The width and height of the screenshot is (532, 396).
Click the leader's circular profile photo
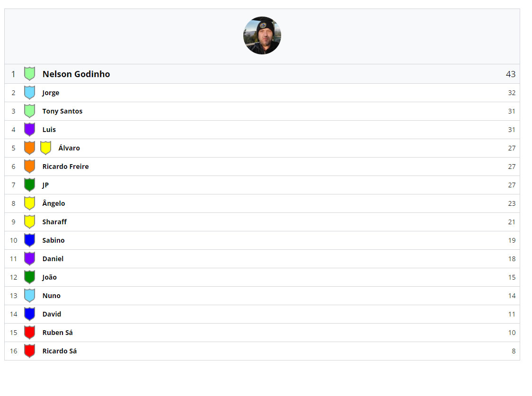pos(262,35)
